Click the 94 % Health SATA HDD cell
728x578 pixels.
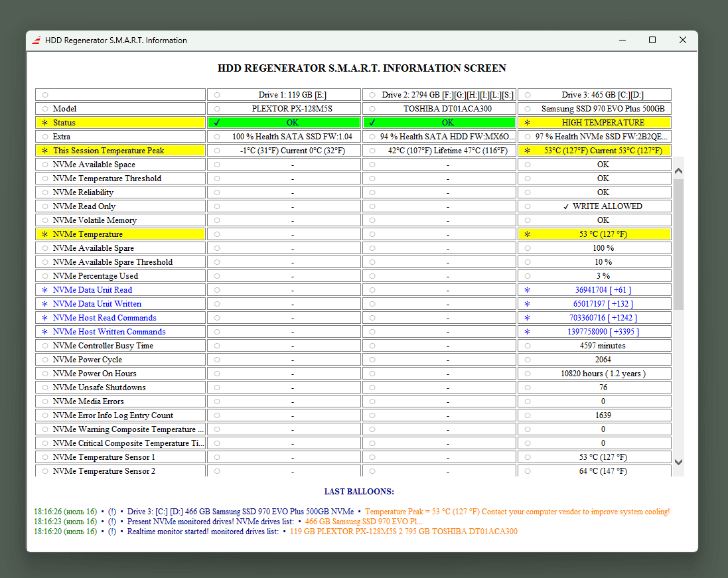(439, 137)
